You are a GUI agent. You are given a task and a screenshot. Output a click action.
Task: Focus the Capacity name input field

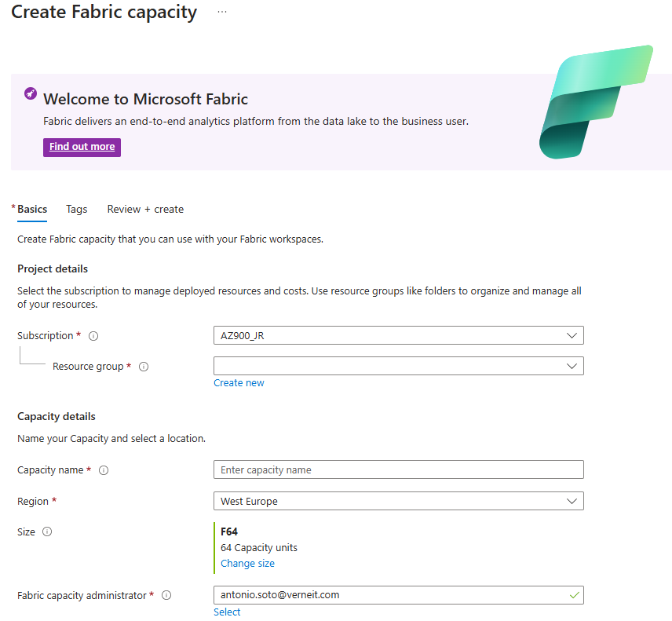point(398,469)
